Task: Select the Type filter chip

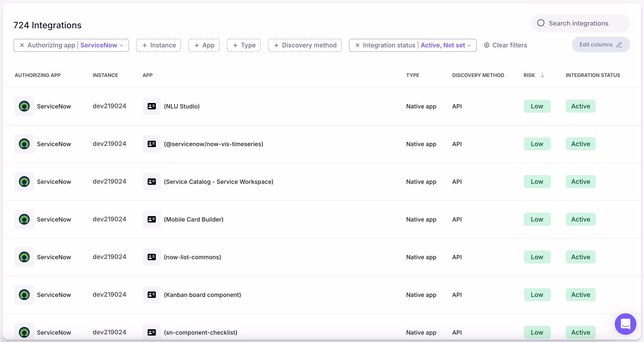Action: [244, 45]
